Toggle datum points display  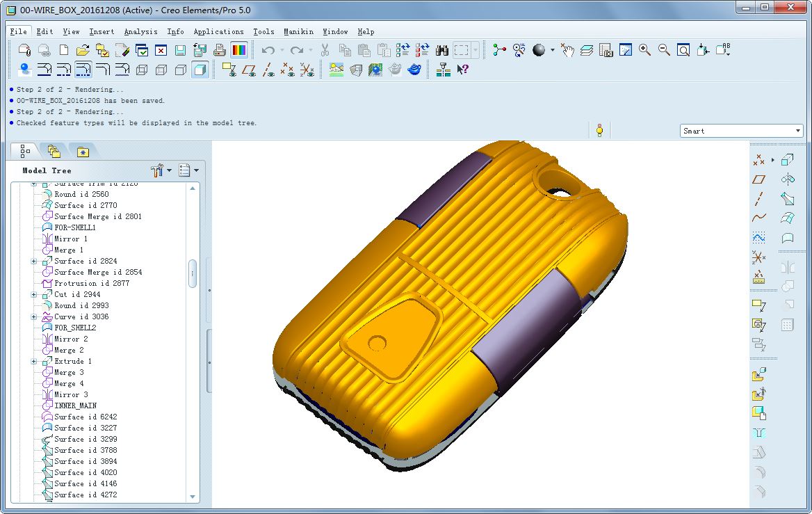287,70
